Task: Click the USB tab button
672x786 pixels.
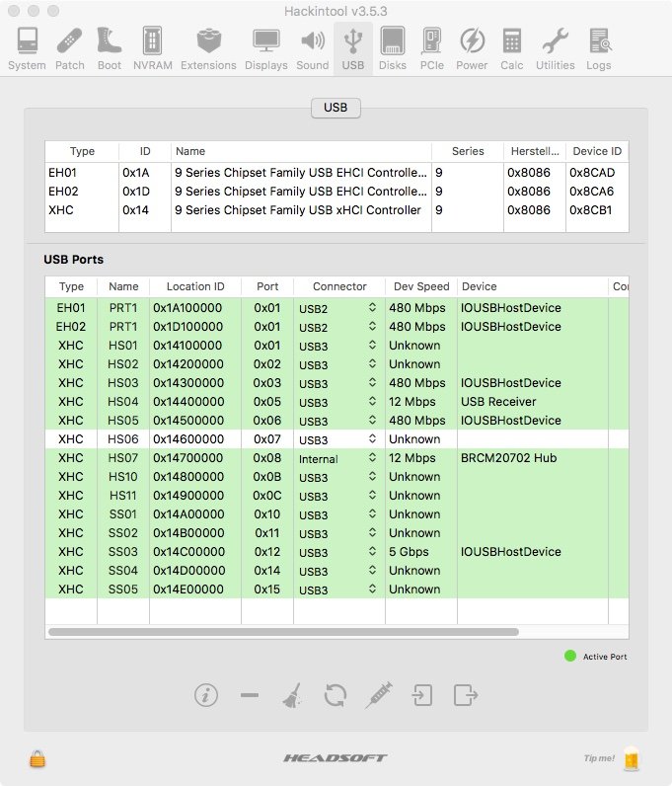Action: (x=336, y=108)
